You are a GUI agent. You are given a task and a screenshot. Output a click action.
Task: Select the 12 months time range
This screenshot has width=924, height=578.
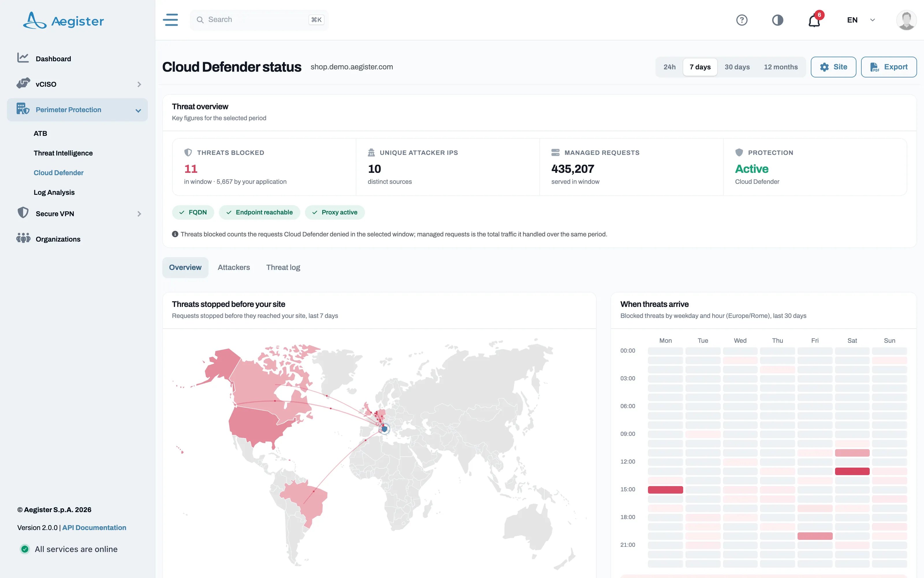click(780, 67)
